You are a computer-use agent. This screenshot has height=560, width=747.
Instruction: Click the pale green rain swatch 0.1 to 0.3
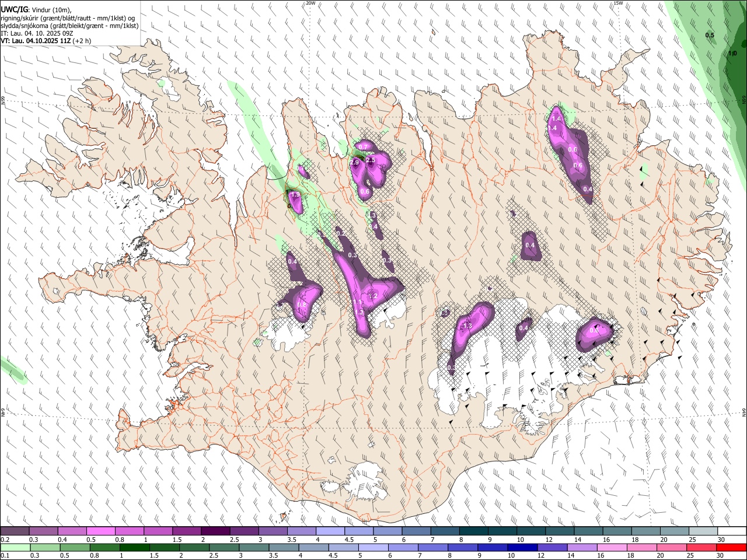(x=15, y=547)
